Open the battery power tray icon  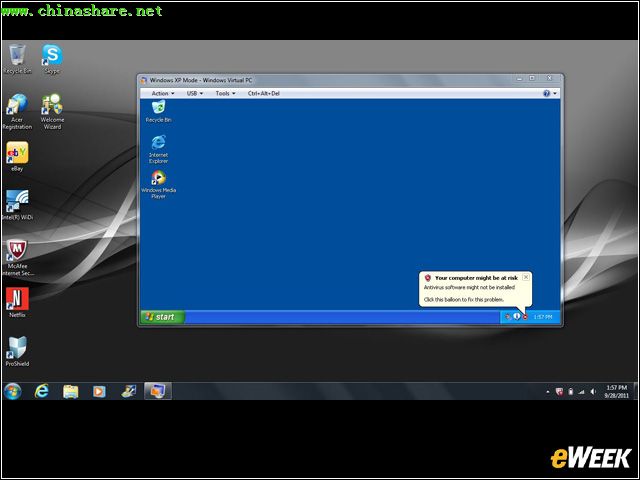[x=571, y=392]
